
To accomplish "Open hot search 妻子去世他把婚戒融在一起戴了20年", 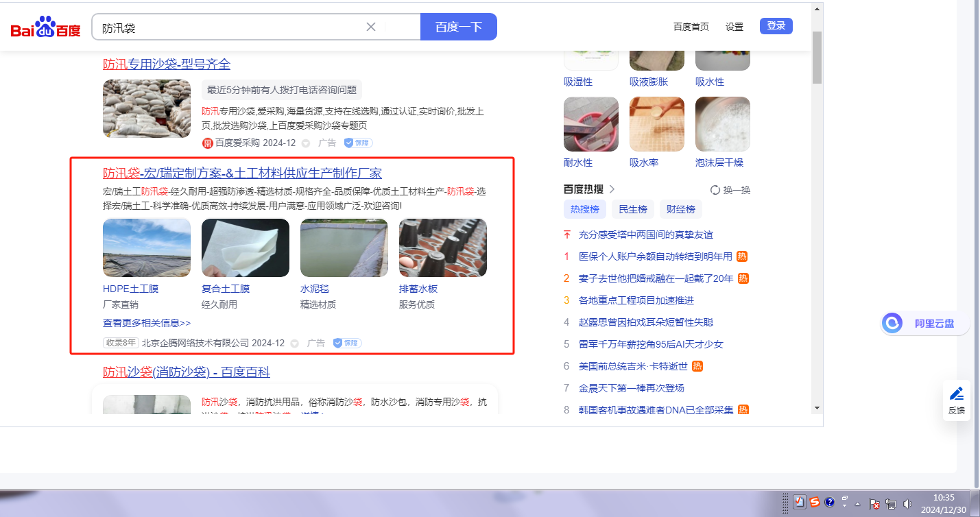I will (x=656, y=278).
